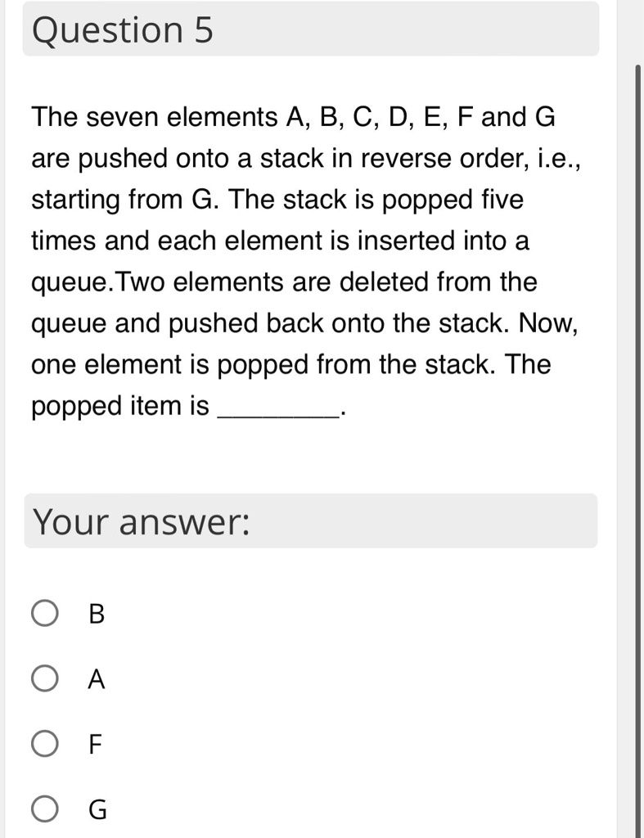644x838 pixels.
Task: Select radio button for answer F
Action: [x=45, y=744]
